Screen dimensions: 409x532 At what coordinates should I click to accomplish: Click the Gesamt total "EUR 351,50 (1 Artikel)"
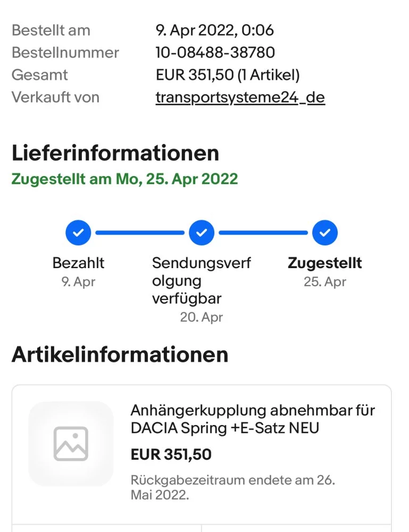pos(228,75)
